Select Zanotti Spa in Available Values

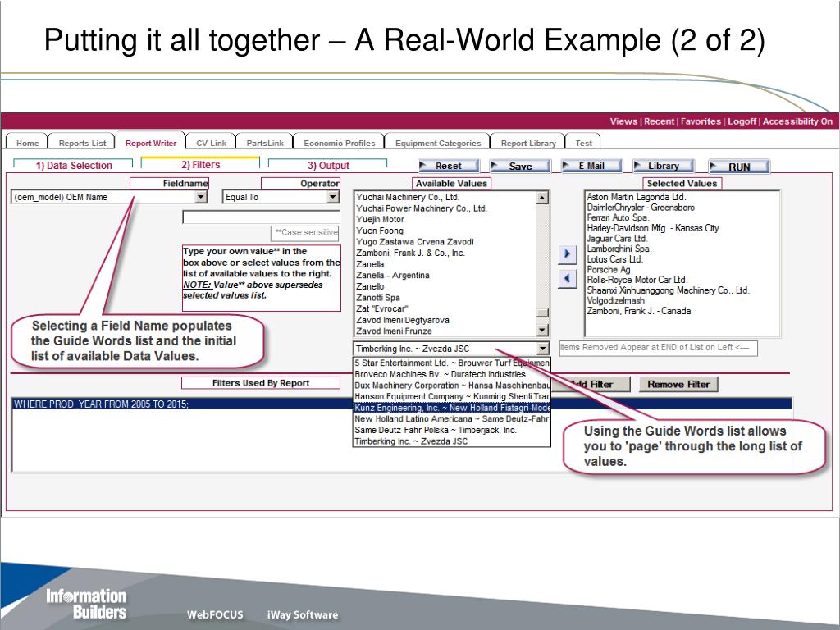pyautogui.click(x=378, y=298)
